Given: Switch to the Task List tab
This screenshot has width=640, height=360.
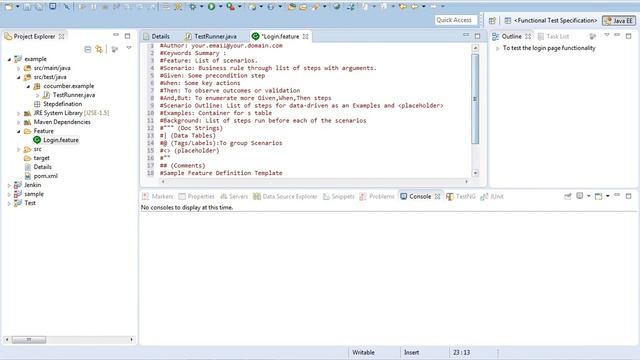Looking at the screenshot, I should coord(553,36).
